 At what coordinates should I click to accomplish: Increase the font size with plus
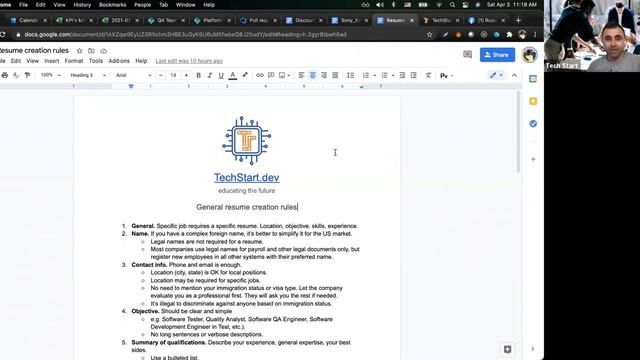(x=187, y=75)
